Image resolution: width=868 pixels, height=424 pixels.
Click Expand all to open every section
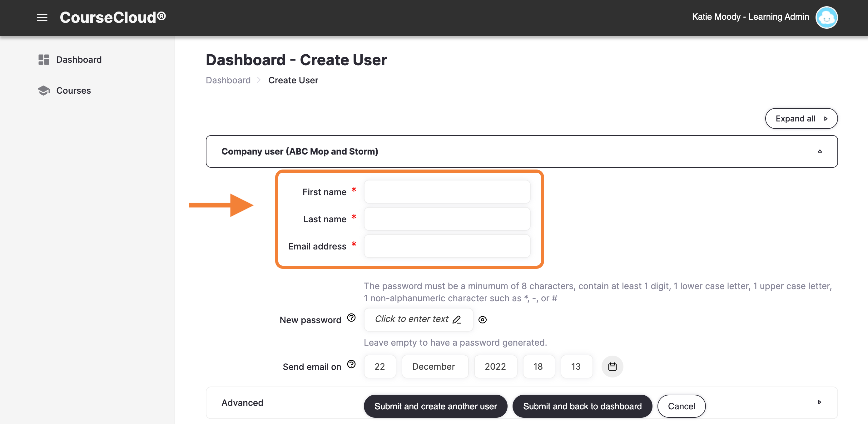click(x=801, y=118)
